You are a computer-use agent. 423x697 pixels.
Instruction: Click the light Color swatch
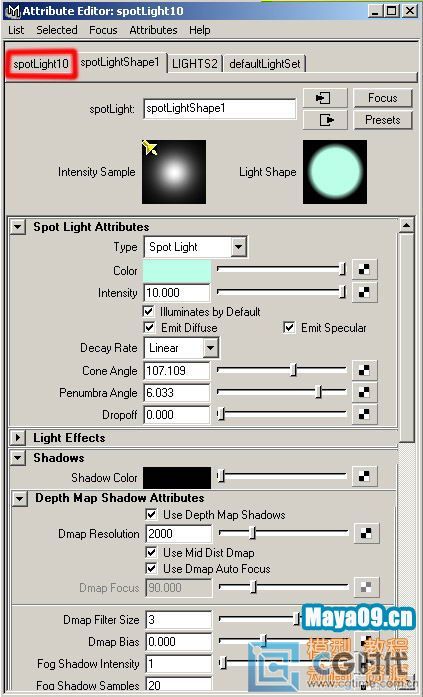(x=177, y=271)
